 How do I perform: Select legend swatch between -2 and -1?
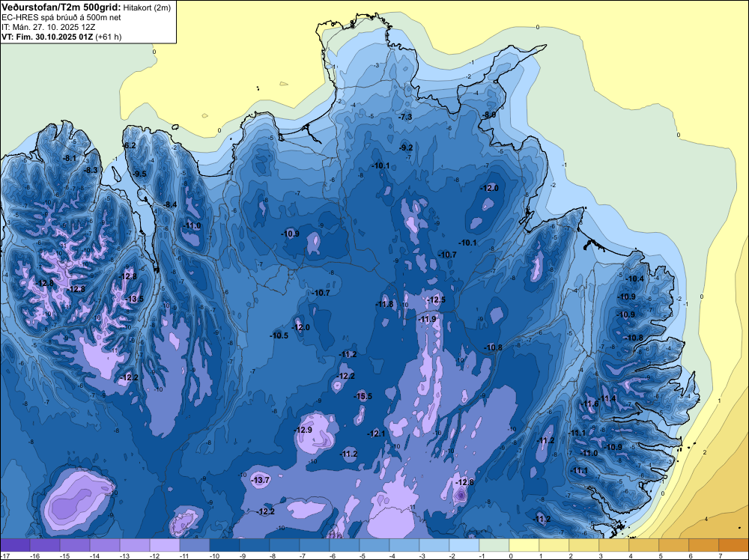[464, 545]
